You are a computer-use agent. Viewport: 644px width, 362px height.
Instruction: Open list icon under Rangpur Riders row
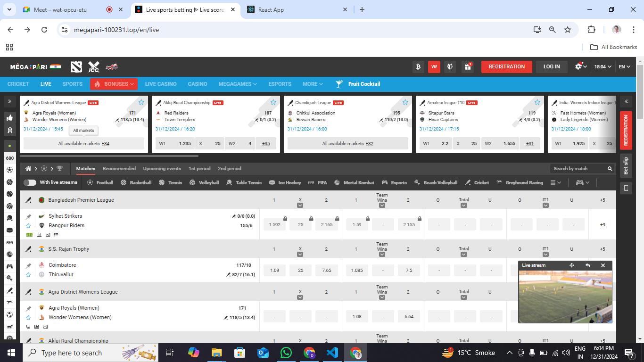(56, 234)
